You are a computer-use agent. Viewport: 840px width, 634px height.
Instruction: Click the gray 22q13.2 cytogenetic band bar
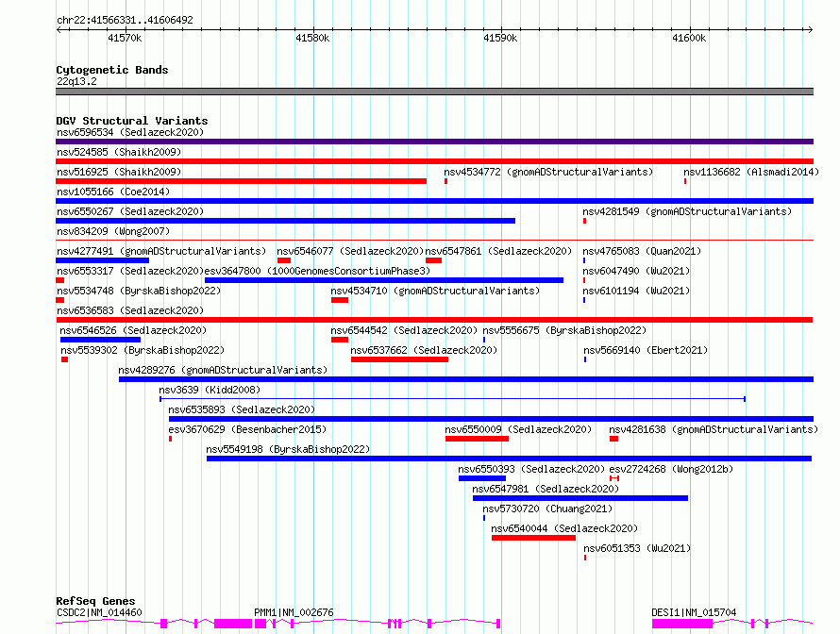(434, 92)
